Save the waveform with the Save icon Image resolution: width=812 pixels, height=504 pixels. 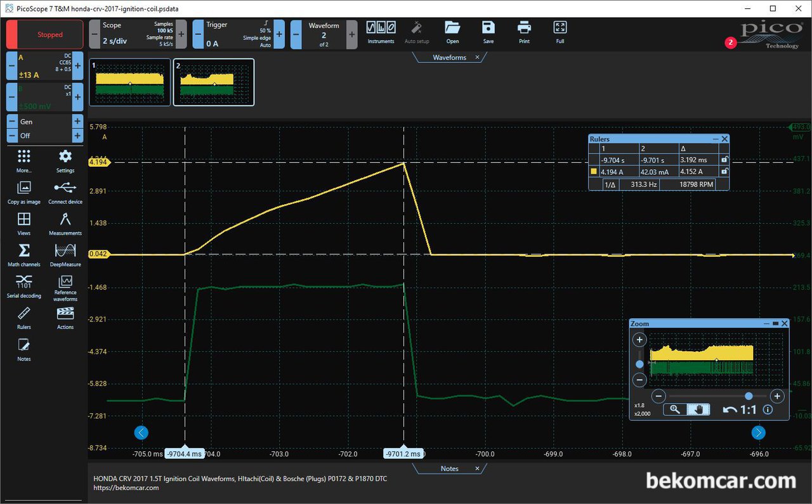pos(488,32)
